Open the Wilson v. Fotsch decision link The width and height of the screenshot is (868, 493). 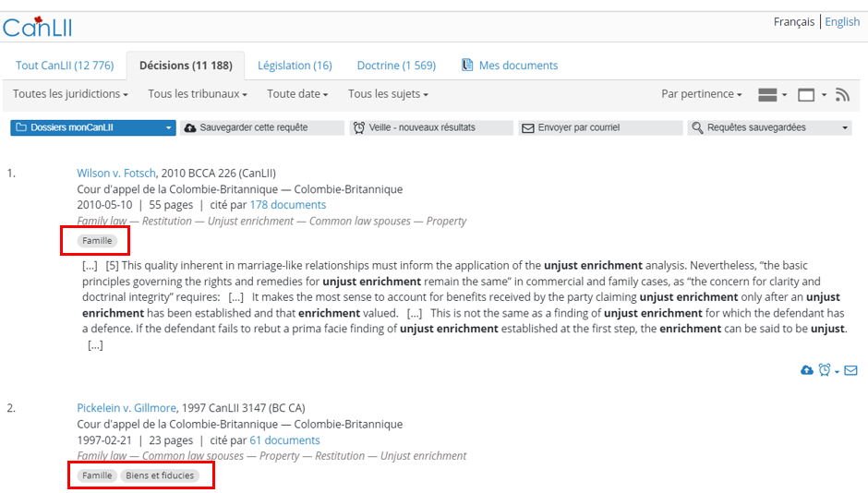(x=116, y=173)
